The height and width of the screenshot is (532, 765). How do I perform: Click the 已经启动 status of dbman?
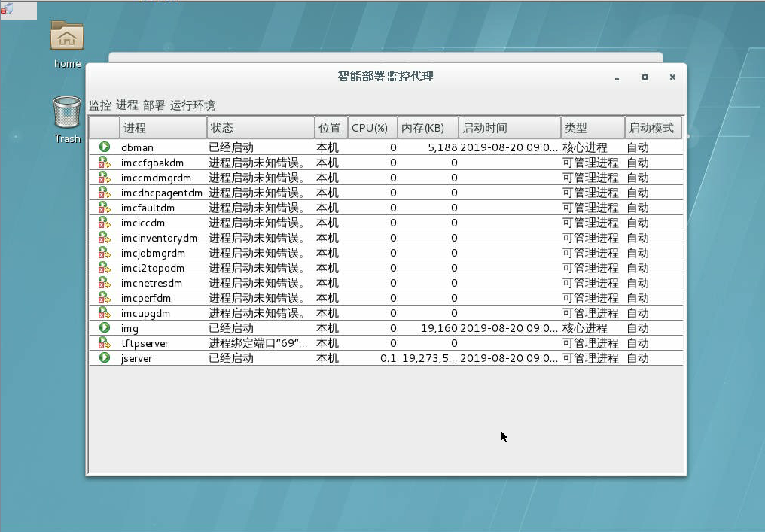[x=231, y=147]
